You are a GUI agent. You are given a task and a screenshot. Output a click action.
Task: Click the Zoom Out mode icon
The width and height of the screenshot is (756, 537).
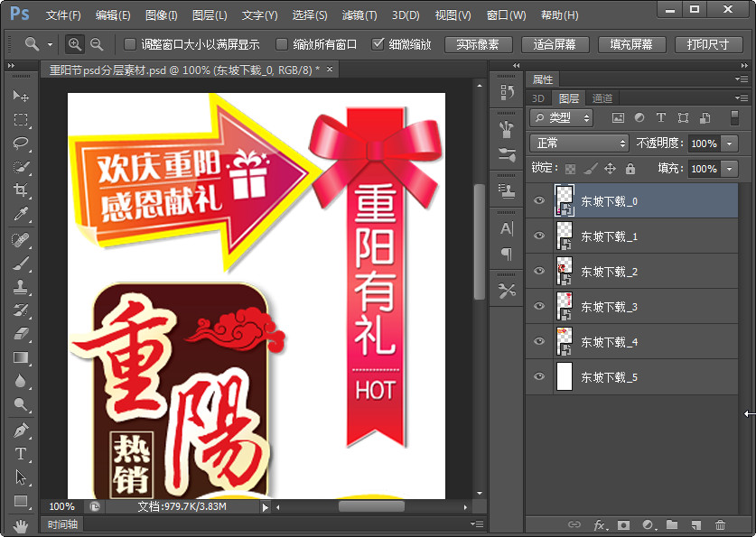[x=97, y=44]
